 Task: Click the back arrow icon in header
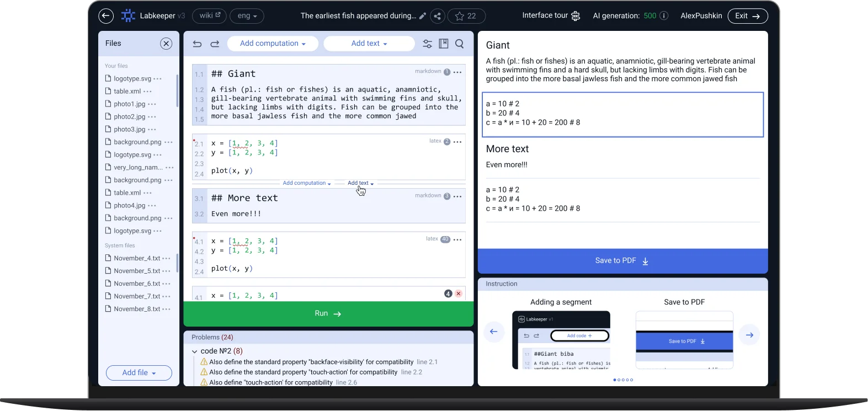tap(106, 16)
